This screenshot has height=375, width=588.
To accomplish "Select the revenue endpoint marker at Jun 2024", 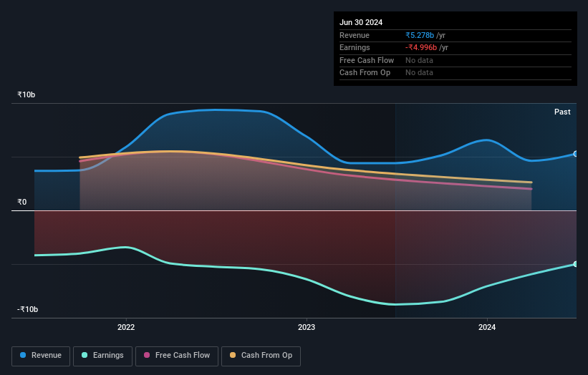I will [x=576, y=154].
